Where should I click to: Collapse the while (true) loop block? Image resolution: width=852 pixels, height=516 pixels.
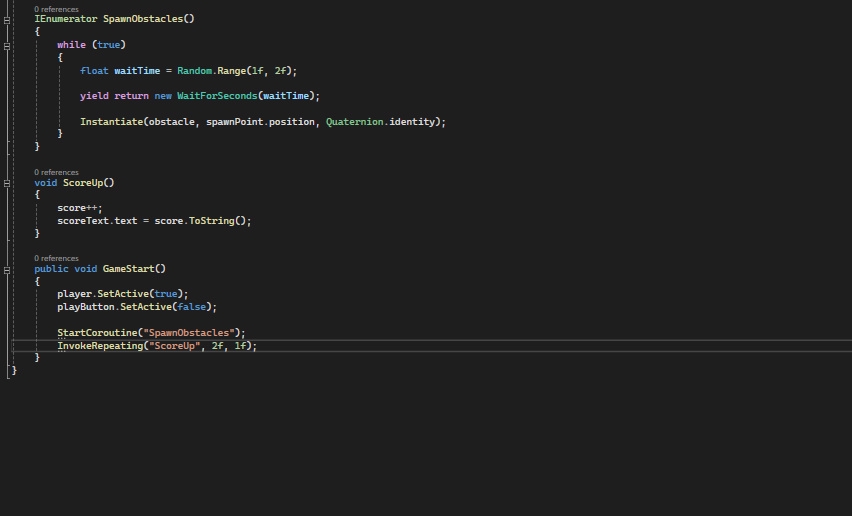pos(7,46)
